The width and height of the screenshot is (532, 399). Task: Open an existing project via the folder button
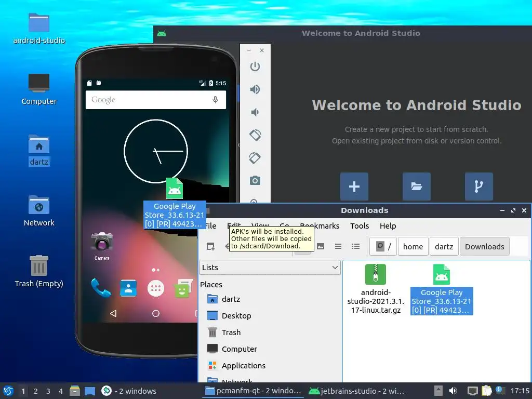point(416,187)
